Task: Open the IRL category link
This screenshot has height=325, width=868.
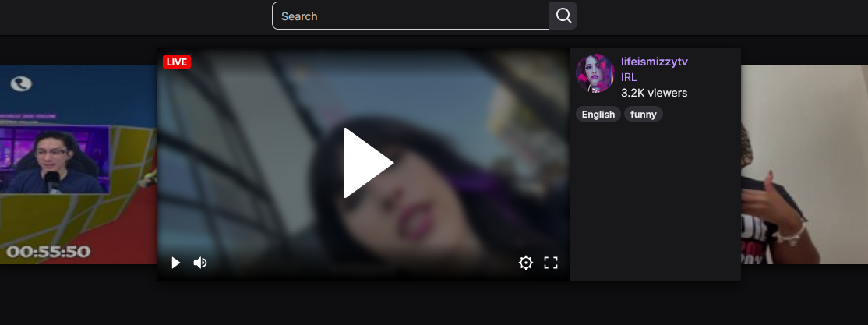Action: pos(629,77)
